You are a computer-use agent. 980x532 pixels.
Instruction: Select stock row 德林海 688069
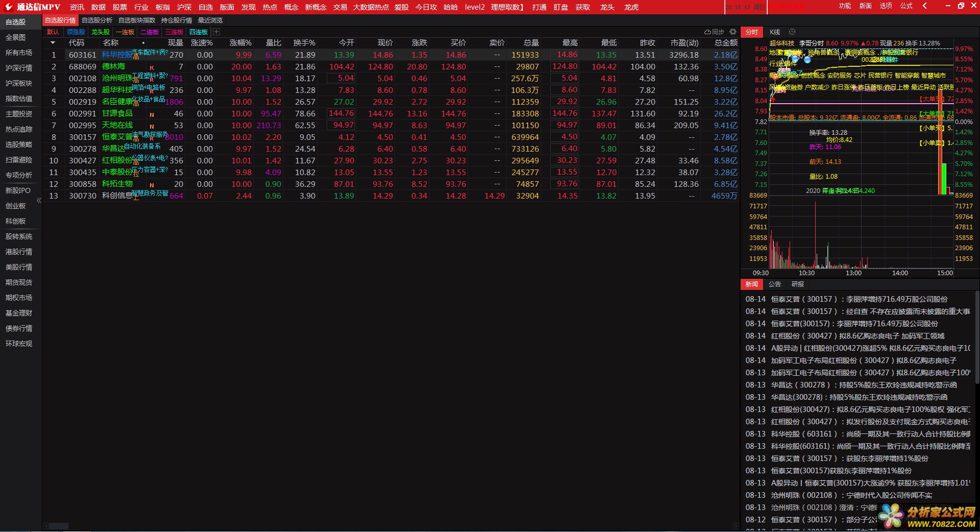(x=391, y=66)
